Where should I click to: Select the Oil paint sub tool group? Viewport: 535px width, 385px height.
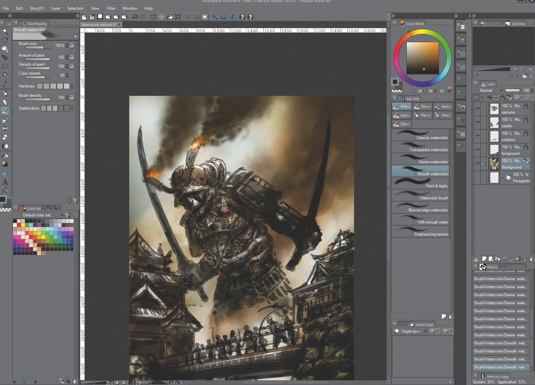click(x=422, y=107)
